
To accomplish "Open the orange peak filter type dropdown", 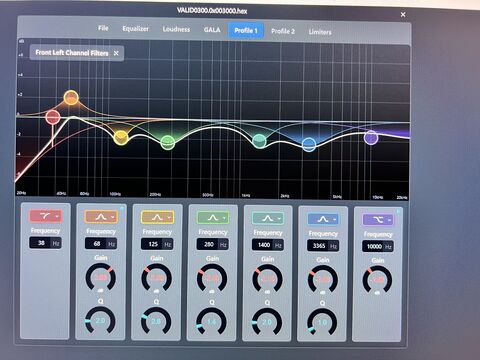I will (101, 217).
